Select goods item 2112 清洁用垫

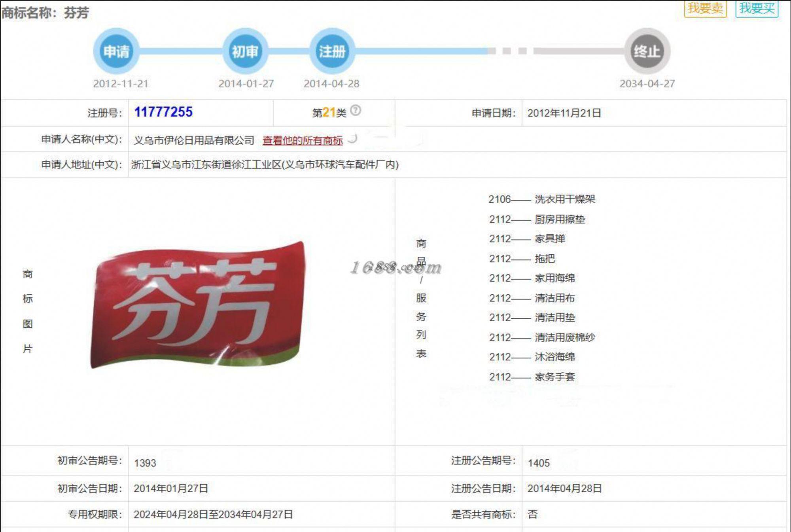532,317
